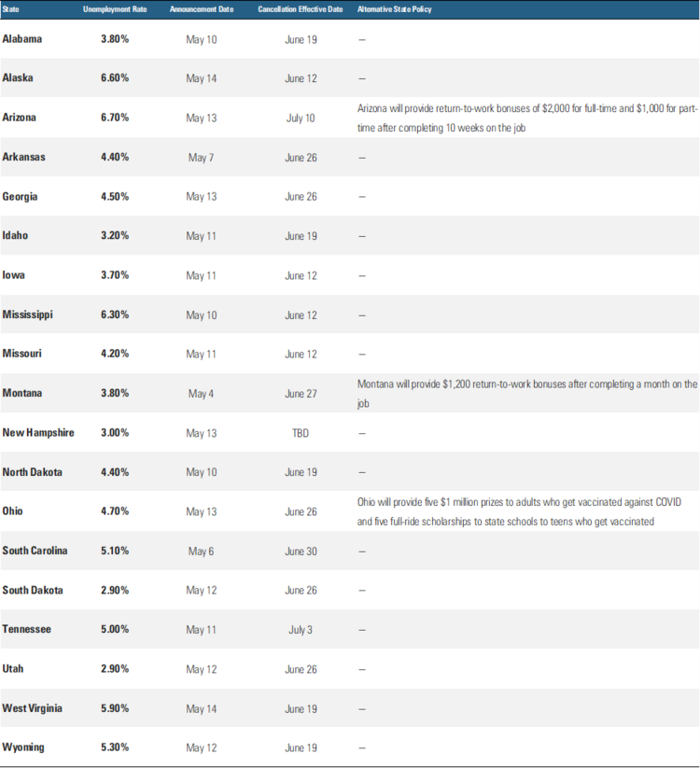Viewport: 700px width, 768px height.
Task: Click the TBD cancellation date for New Hampshire
Action: click(301, 433)
